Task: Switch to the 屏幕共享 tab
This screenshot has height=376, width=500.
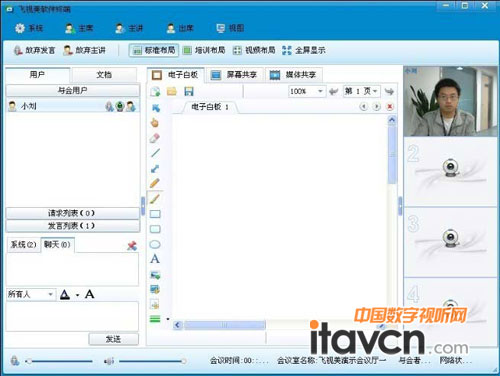Action: tap(235, 75)
